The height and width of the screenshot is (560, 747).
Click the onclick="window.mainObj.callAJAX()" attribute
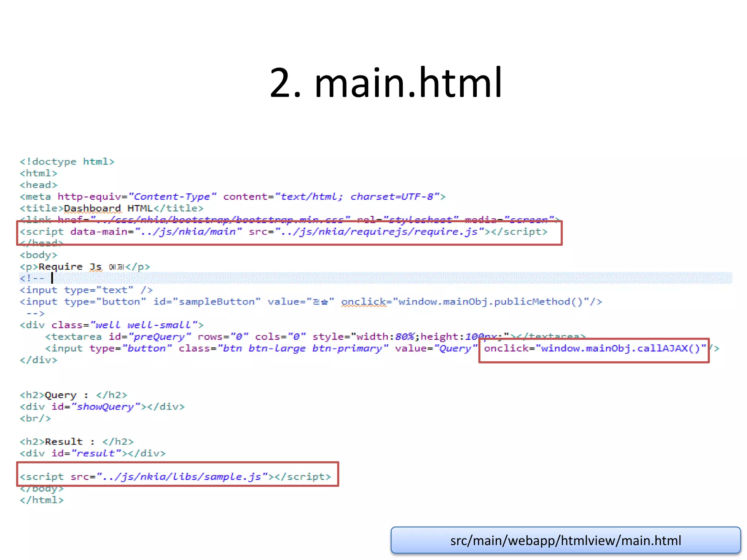(x=595, y=349)
